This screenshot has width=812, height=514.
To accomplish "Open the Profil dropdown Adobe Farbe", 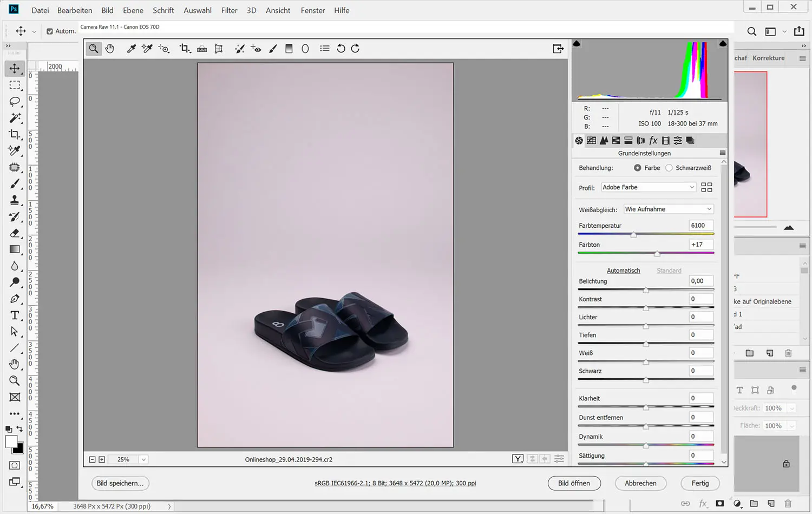I will click(648, 187).
